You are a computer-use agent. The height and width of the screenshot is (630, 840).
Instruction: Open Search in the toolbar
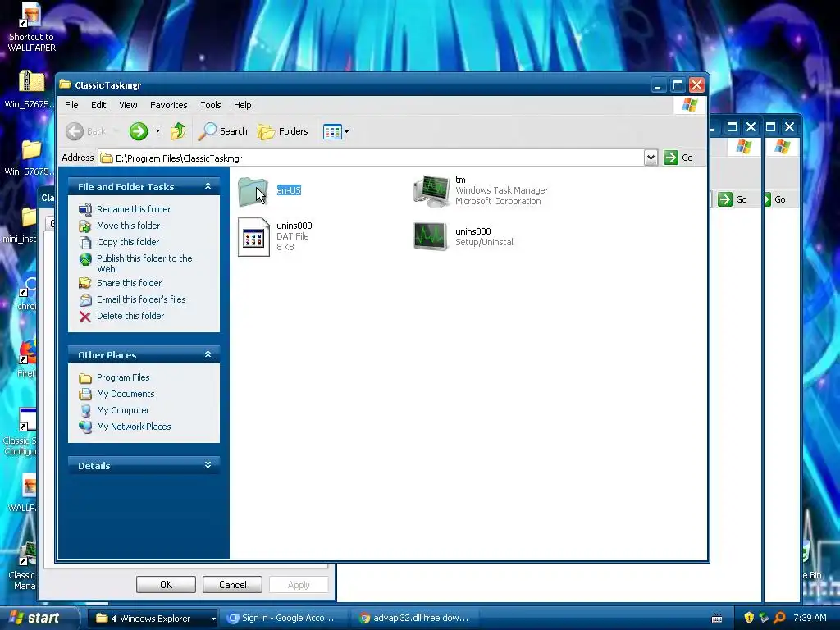(223, 131)
